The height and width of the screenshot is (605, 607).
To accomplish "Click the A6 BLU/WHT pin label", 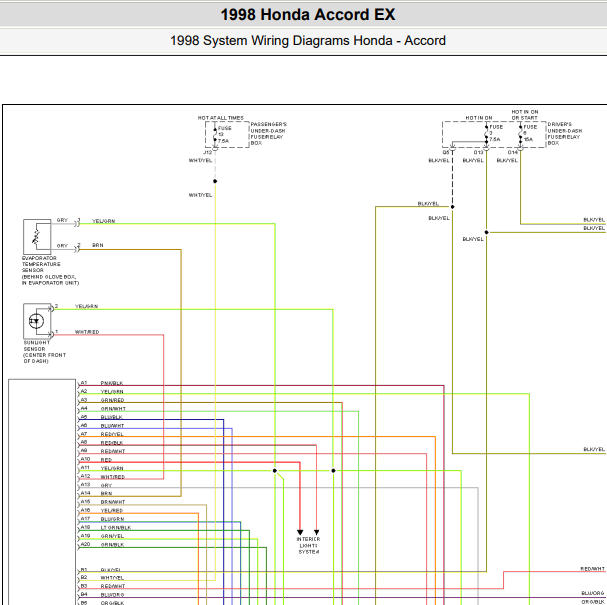I will 102,426.
